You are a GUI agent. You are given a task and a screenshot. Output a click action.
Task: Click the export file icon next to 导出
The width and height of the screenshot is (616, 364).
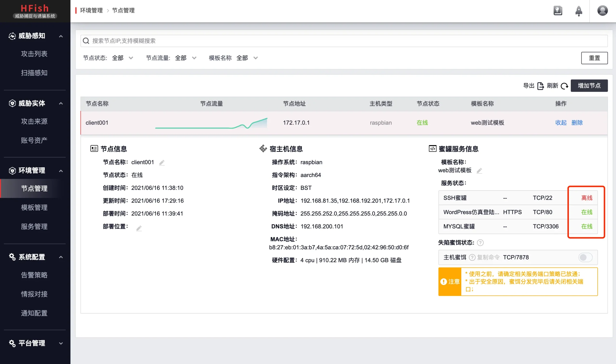540,86
